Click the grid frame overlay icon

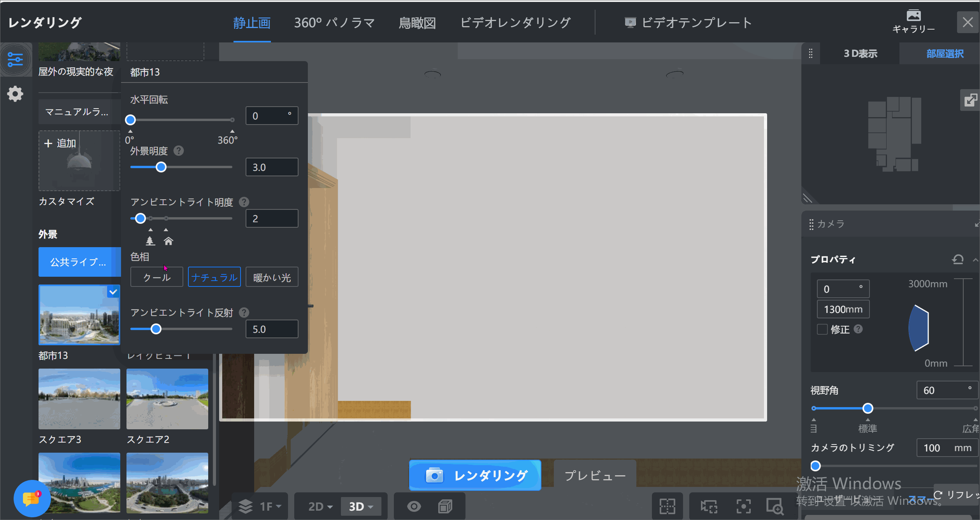[x=667, y=506]
